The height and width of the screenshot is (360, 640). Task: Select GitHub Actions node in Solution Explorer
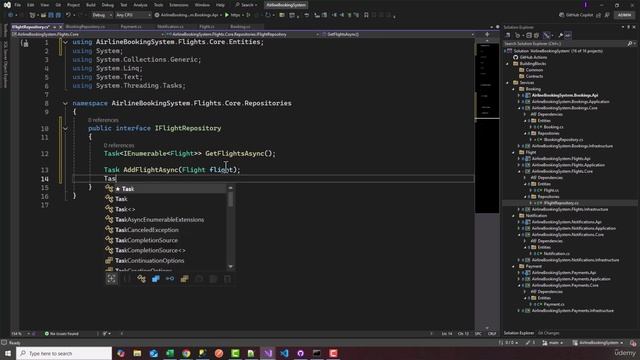point(533,58)
